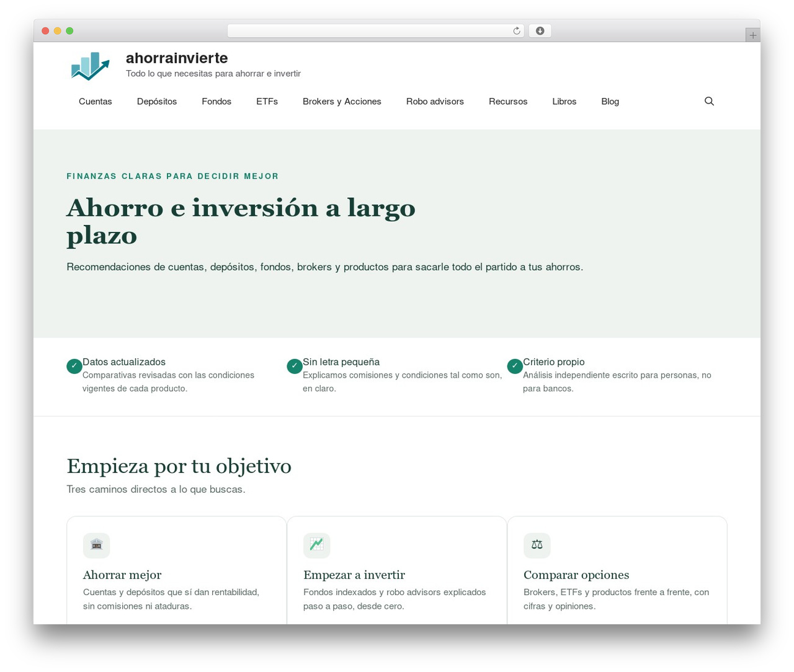
Task: Open the Recursos menu item
Action: coord(508,102)
